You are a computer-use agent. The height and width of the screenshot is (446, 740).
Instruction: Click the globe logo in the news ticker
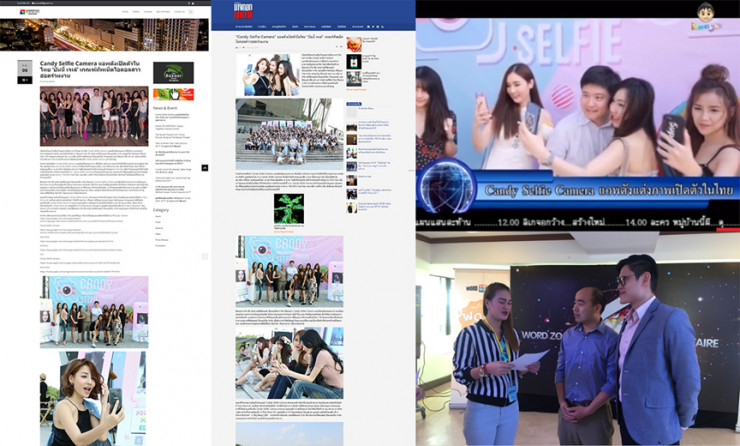(446, 185)
